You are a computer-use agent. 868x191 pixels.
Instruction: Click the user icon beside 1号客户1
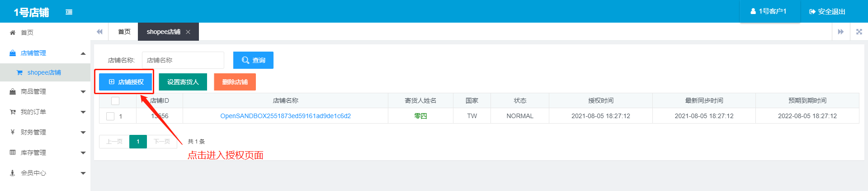[x=753, y=11]
